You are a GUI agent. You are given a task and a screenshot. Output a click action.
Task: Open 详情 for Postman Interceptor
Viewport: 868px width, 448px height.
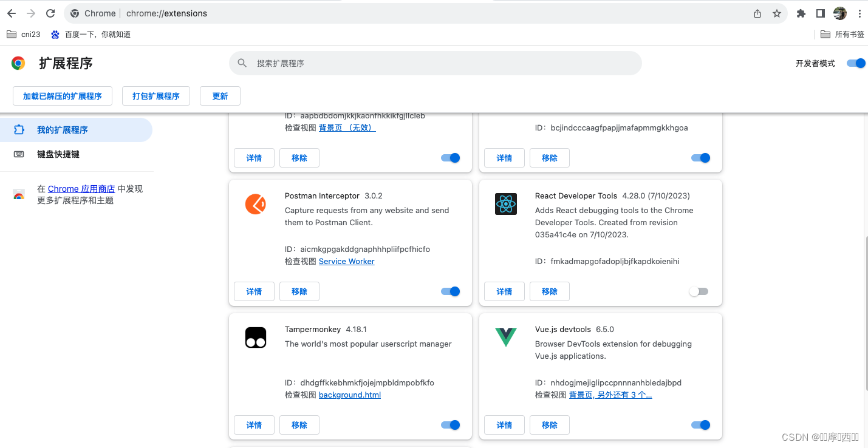tap(254, 291)
